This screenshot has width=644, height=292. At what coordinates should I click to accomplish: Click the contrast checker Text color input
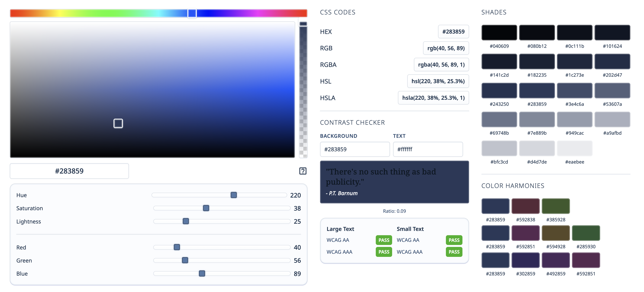pyautogui.click(x=428, y=149)
